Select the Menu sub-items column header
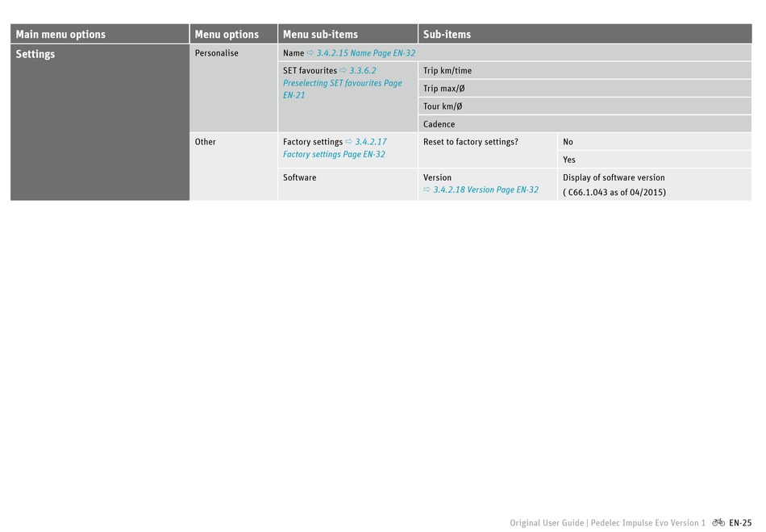This screenshot has width=766, height=532. [348, 34]
